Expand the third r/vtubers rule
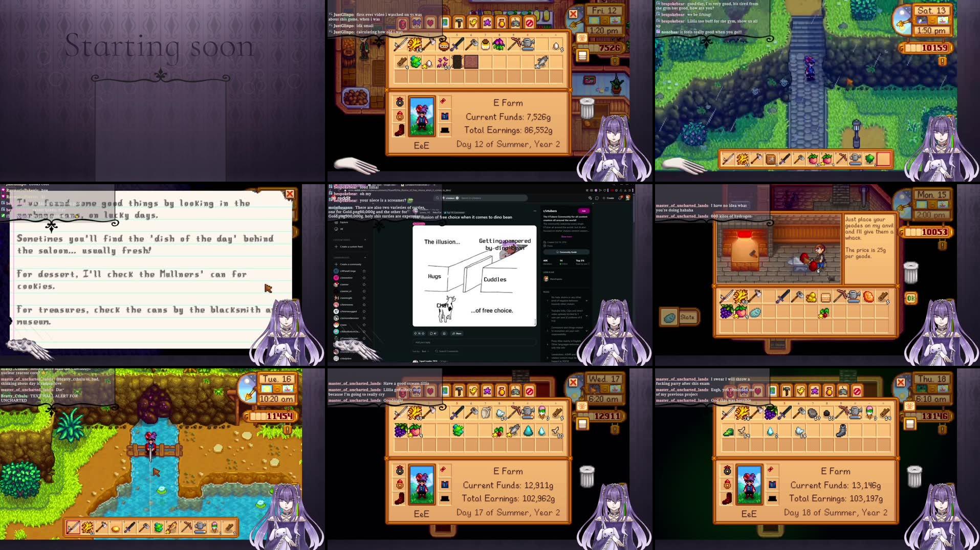The width and height of the screenshot is (980, 550). click(x=586, y=331)
